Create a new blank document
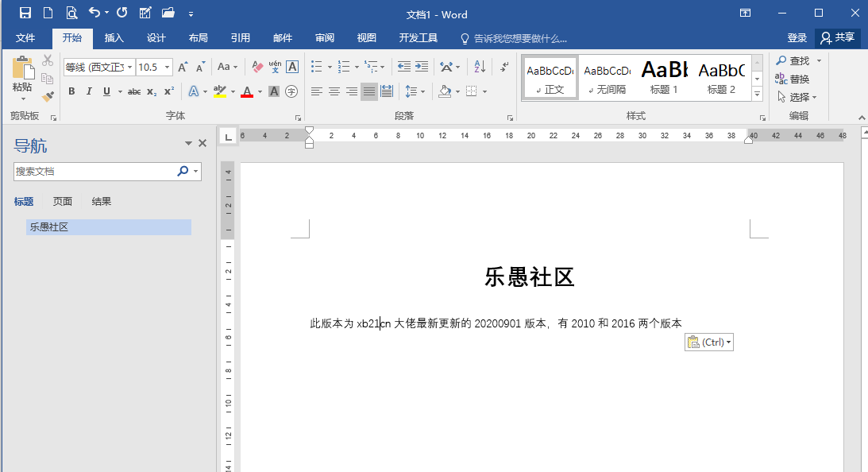This screenshot has height=472, width=868. (x=48, y=13)
